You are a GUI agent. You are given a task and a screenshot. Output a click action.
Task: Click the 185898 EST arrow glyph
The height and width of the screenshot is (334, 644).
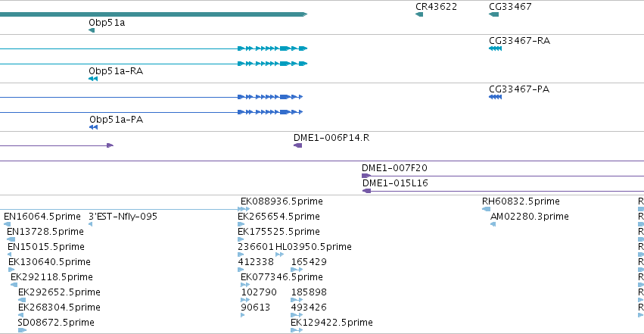pyautogui.click(x=297, y=301)
